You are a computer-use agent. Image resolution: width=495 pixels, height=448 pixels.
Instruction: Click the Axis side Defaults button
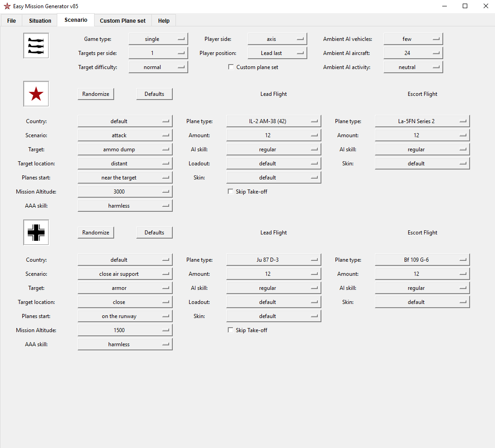point(155,233)
